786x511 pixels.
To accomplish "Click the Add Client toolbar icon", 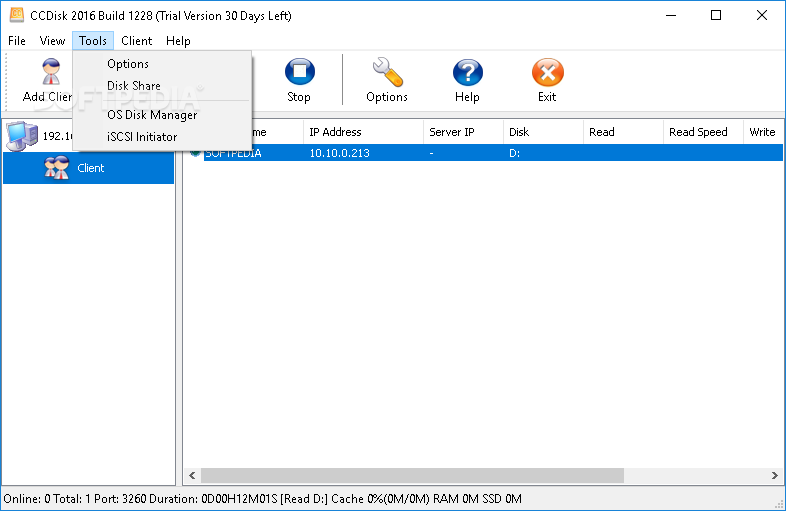I will pyautogui.click(x=51, y=71).
